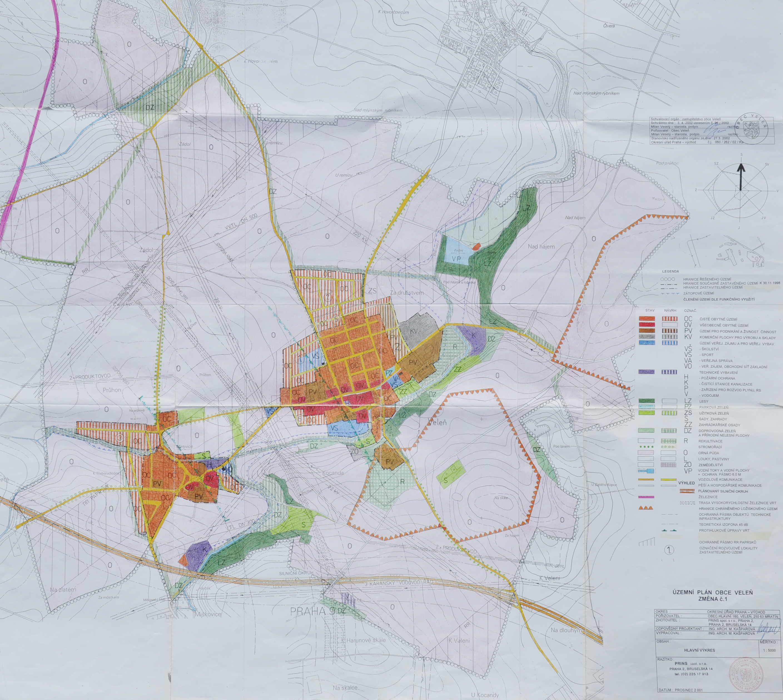Click the orange triangles legend symbol for ložiskové území
783x700 pixels.
(646, 508)
